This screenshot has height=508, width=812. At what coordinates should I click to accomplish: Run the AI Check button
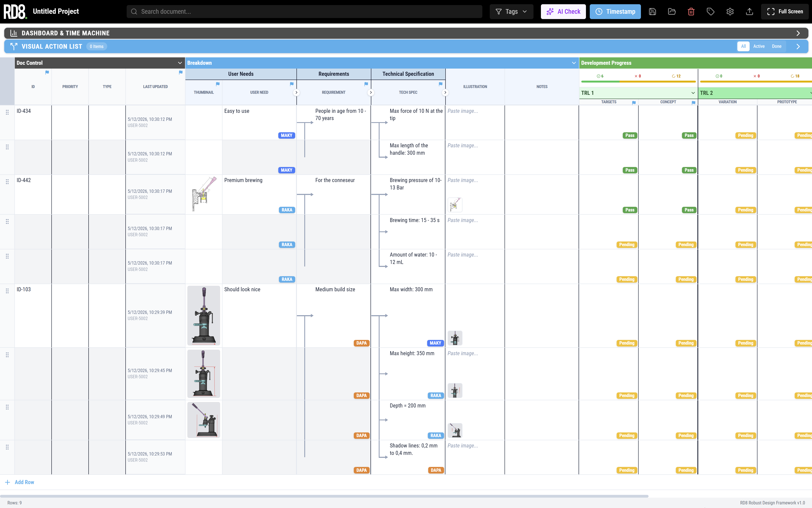[563, 11]
